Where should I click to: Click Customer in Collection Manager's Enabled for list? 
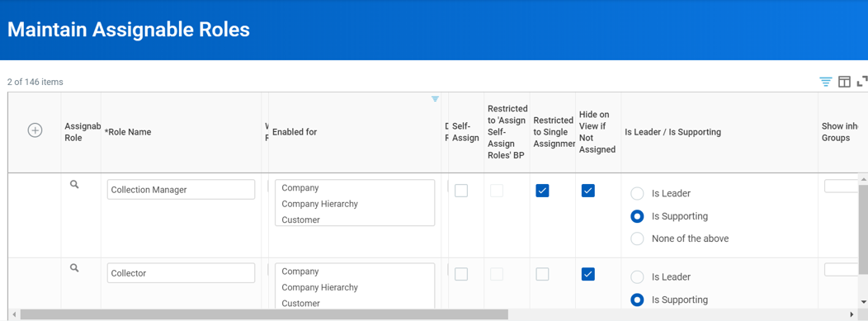coord(300,220)
